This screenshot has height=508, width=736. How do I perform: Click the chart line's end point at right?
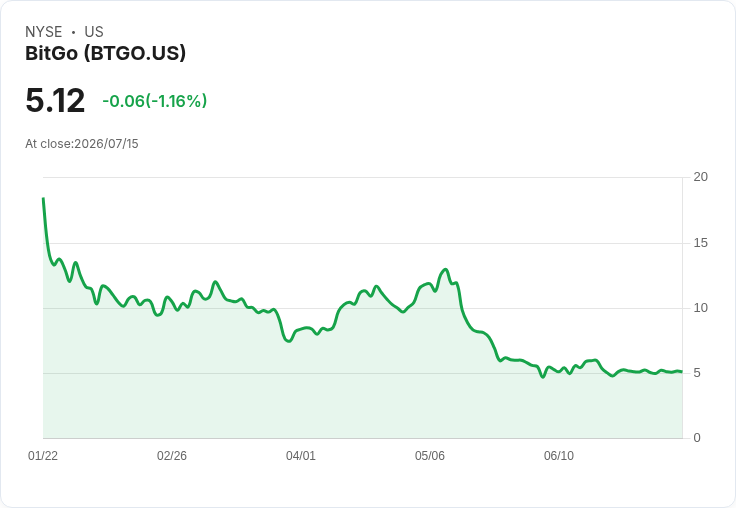[681, 372]
